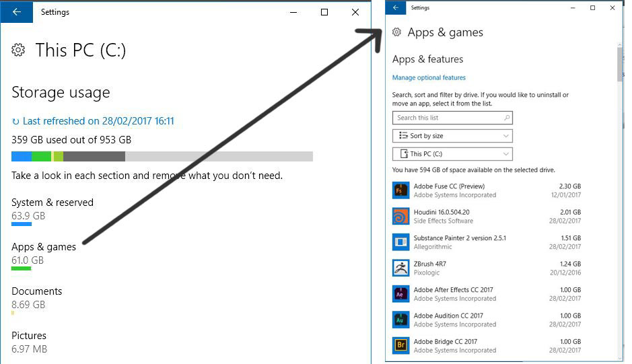632x364 pixels.
Task: Click the sort list icon in Sort by size
Action: pyautogui.click(x=403, y=135)
